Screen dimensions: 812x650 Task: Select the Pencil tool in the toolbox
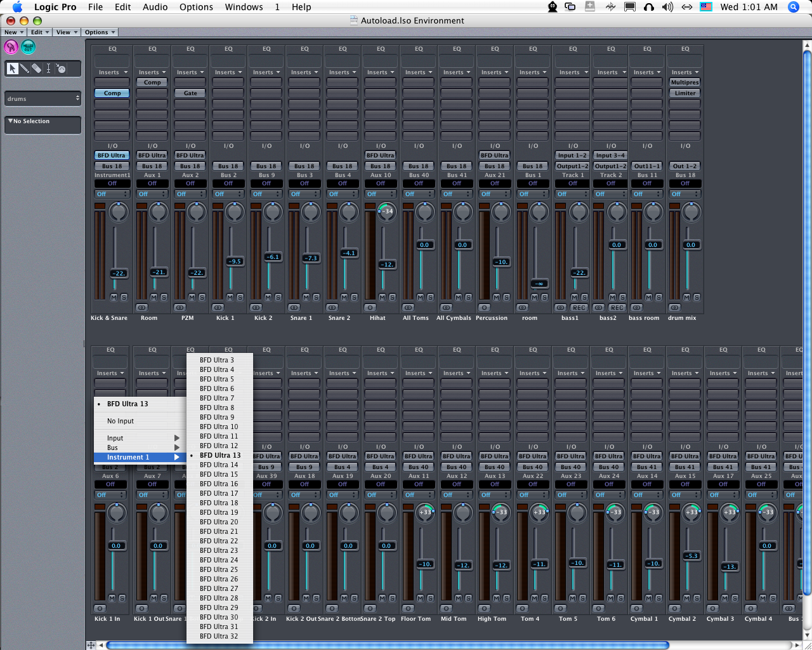coord(24,69)
